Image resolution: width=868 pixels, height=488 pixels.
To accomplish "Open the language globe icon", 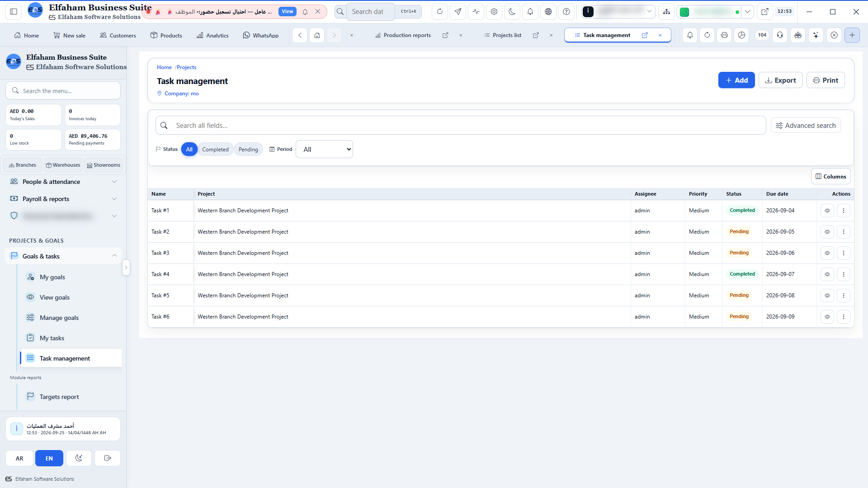I will point(548,12).
